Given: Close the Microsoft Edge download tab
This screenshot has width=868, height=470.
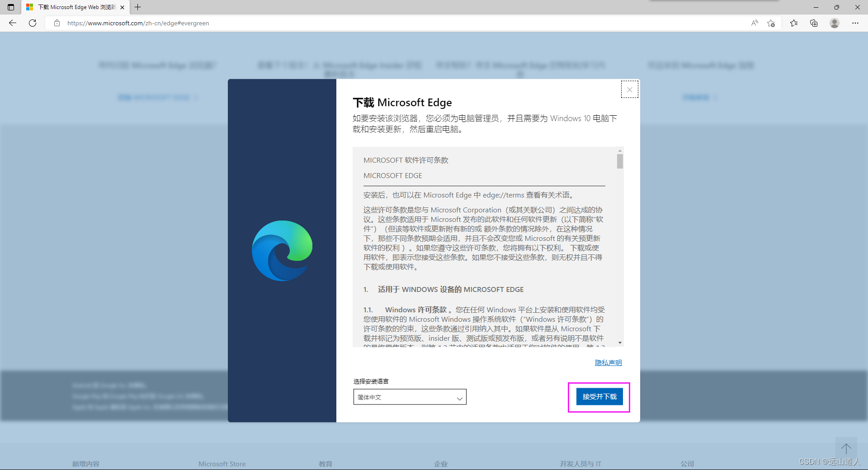Looking at the screenshot, I should click(x=122, y=7).
